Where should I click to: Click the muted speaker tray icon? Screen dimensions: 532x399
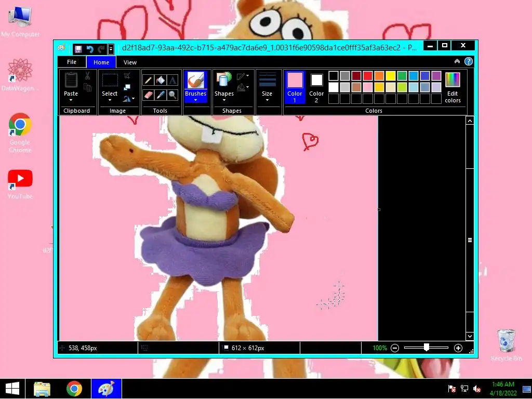(x=477, y=389)
